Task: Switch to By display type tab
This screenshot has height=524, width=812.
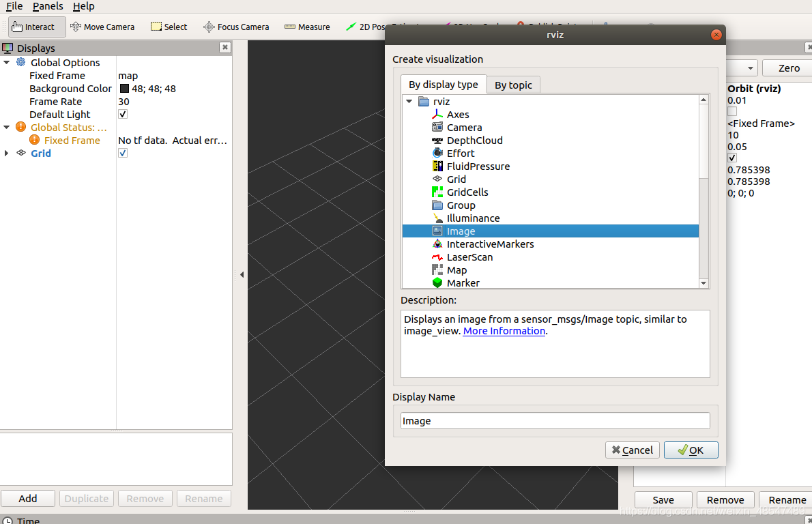Action: tap(444, 85)
